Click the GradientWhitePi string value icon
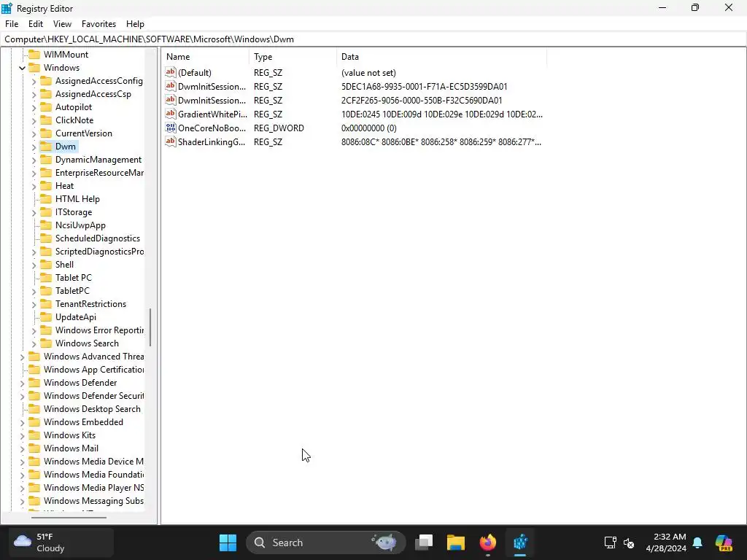 [171, 114]
